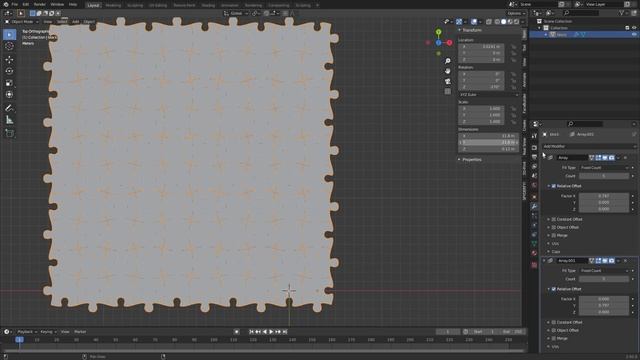Viewport: 640px width, 360px height.
Task: Open Object Mode dropdown
Action: tap(22, 22)
